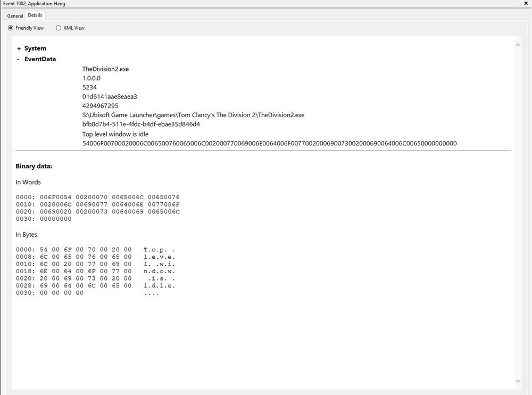This screenshot has width=532, height=395.
Task: Click the Binary data: heading
Action: tap(34, 166)
